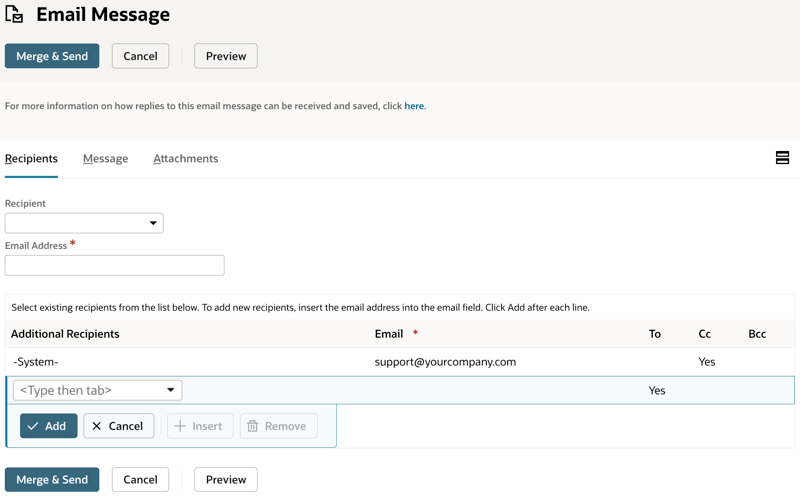This screenshot has width=800, height=497.
Task: Click the top Cancel button
Action: pyautogui.click(x=140, y=56)
